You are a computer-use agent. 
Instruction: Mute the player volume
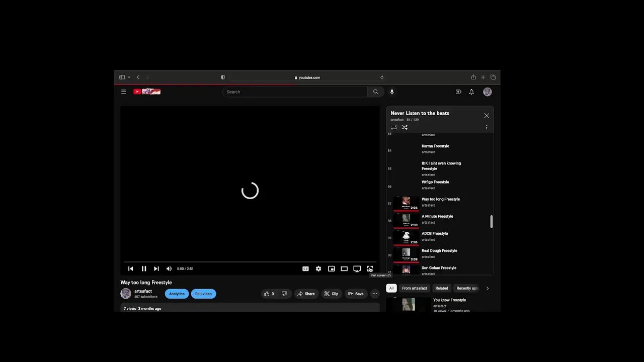[169, 268]
